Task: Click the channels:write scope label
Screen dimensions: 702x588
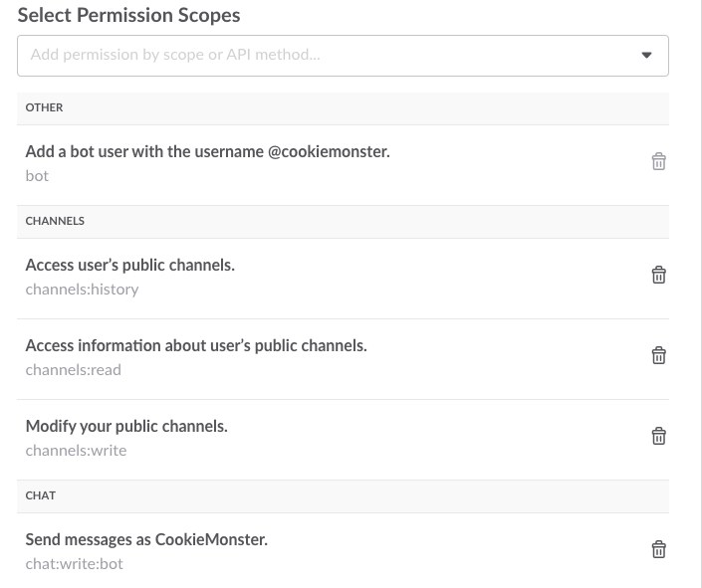Action: tap(76, 451)
